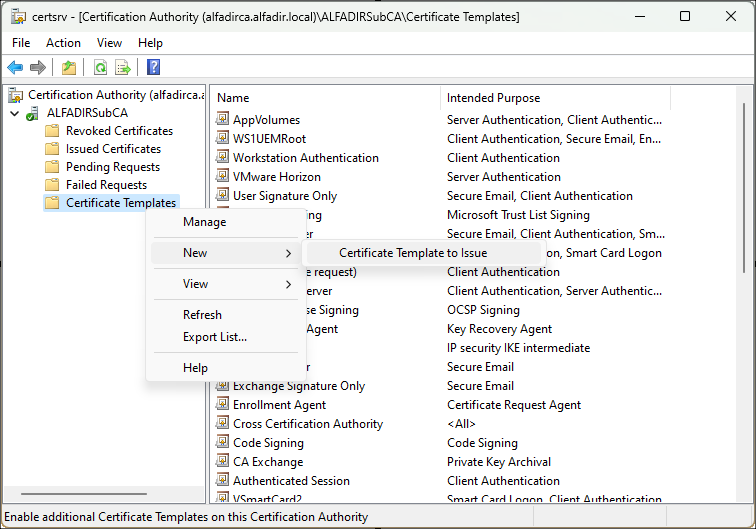Screen dimensions: 756x529
Task: Select the Revoked Certificates tree item
Action: coord(120,131)
